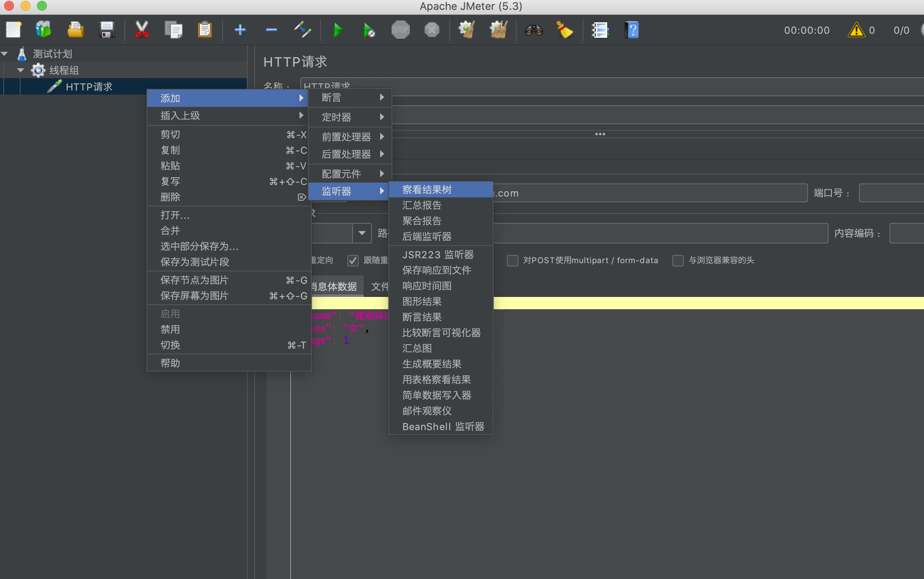Screen dimensions: 924x579
Task: Click the Stop sign icon
Action: pyautogui.click(x=401, y=30)
